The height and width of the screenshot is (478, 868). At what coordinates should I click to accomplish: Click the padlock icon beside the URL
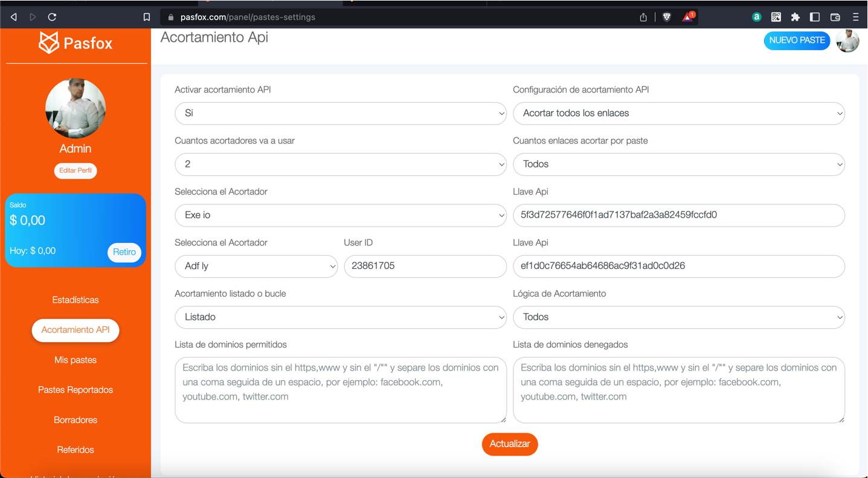point(171,17)
